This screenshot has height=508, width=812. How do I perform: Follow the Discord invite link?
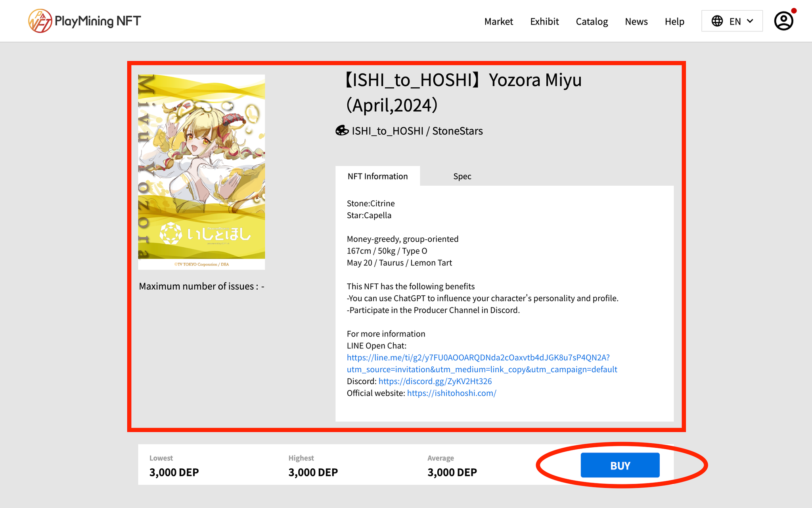tap(435, 381)
